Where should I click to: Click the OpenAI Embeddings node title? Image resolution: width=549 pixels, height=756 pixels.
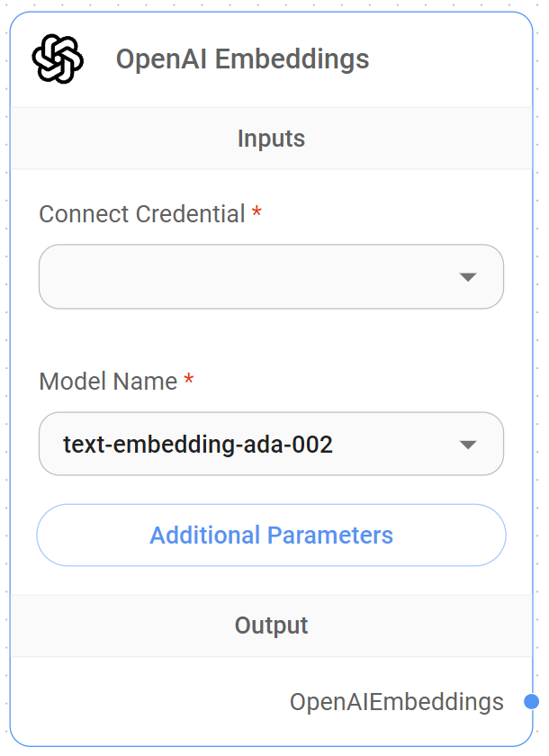pos(245,59)
